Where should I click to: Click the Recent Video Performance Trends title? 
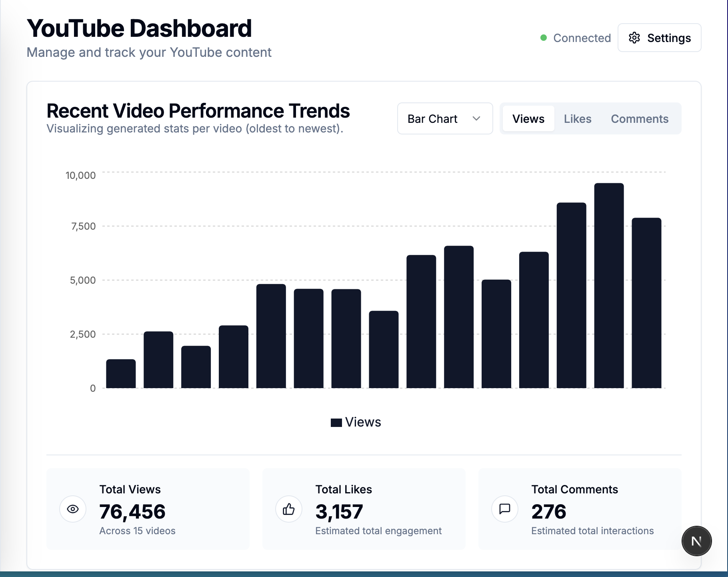[198, 111]
